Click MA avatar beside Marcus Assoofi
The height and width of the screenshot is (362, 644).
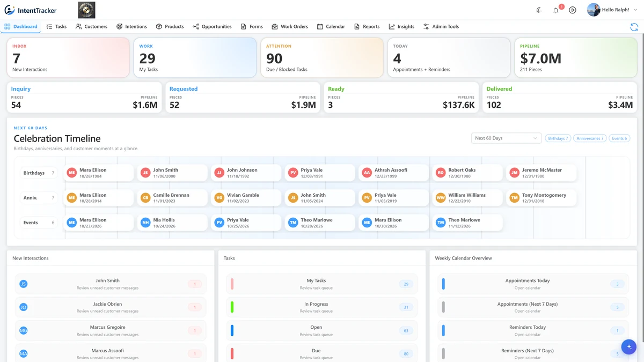[x=24, y=354]
